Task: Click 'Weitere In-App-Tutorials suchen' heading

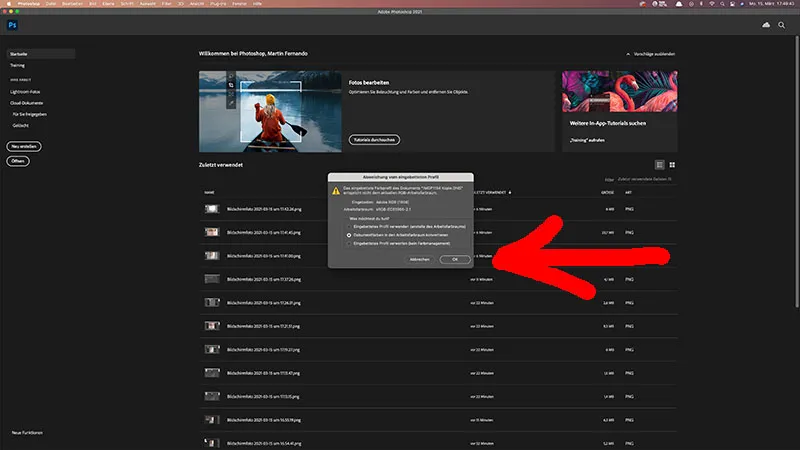Action: pyautogui.click(x=608, y=123)
